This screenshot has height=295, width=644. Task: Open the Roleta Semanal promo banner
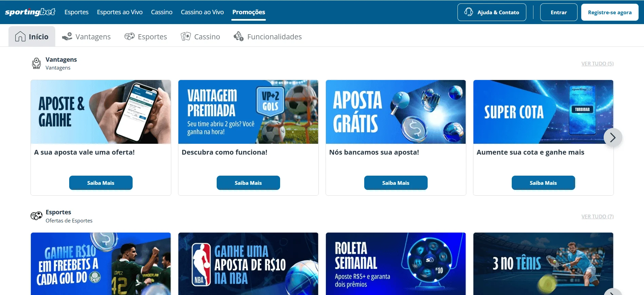[396, 263]
